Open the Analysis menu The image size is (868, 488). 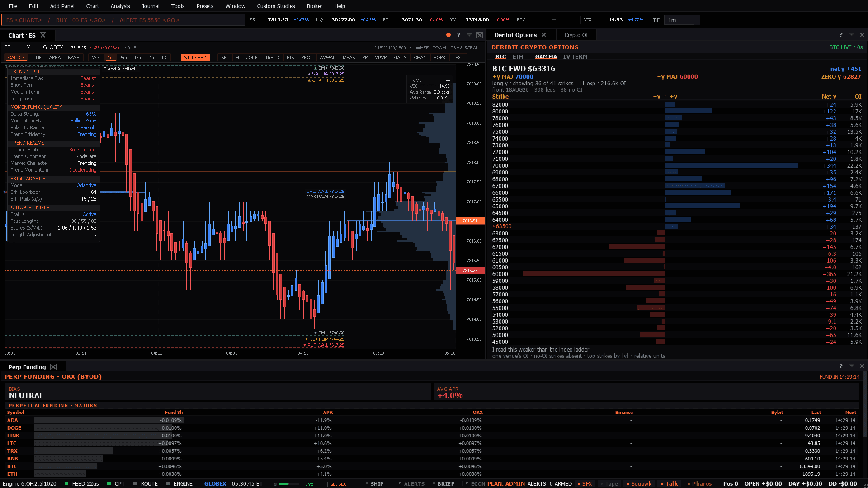(x=120, y=6)
